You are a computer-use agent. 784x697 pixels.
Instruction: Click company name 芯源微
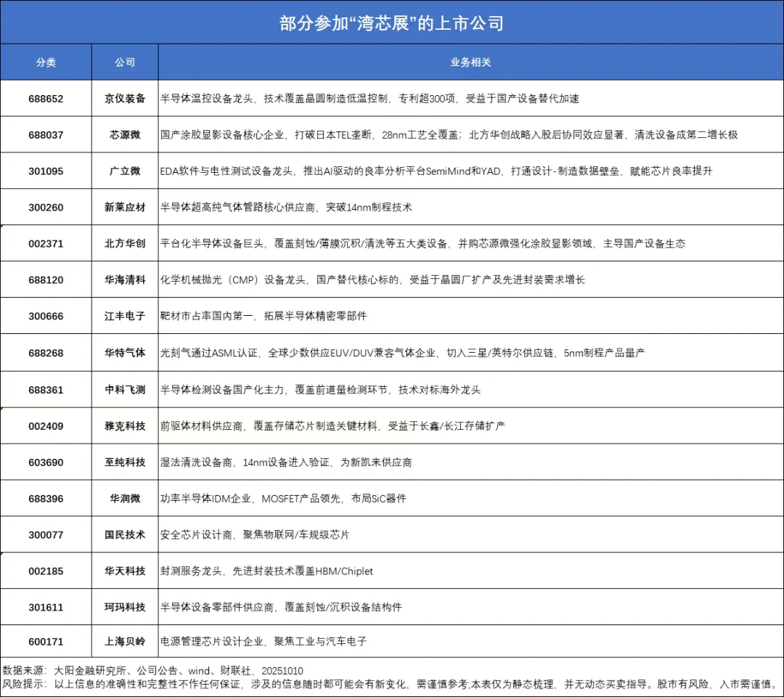tap(125, 135)
